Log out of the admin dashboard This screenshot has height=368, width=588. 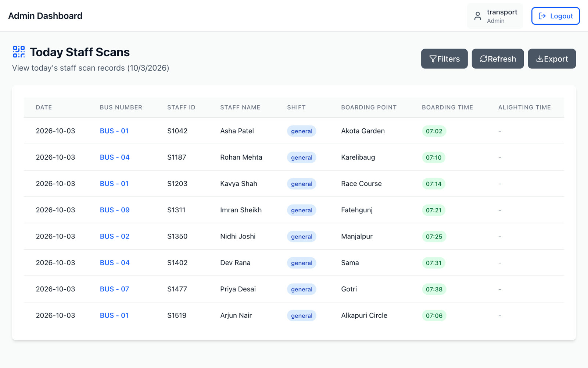point(555,16)
